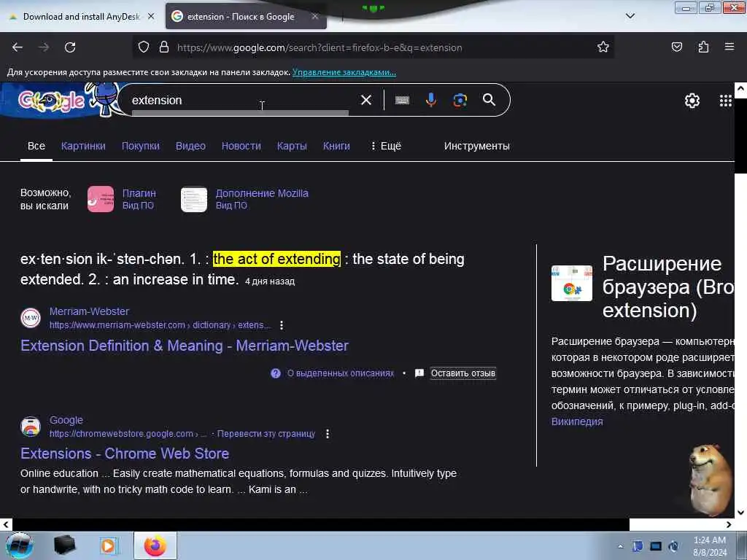747x560 pixels.
Task: Open the Windows Start menu
Action: pos(18,545)
